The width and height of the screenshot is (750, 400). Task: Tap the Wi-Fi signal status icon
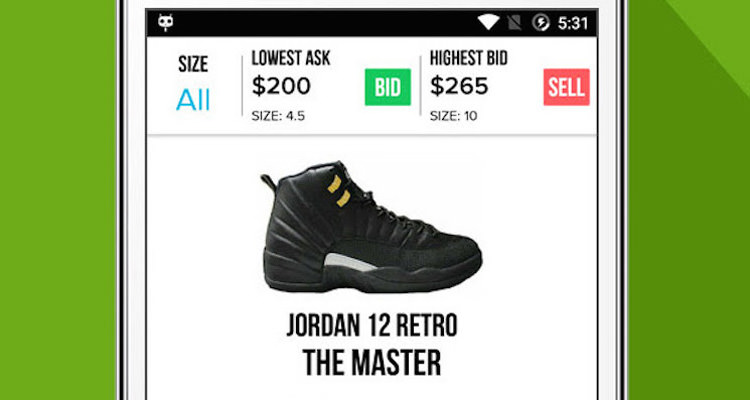pyautogui.click(x=488, y=22)
